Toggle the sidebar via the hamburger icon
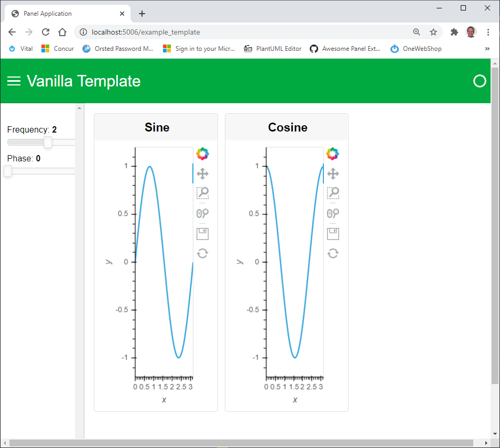Screen dimensions: 500x448 click(14, 81)
